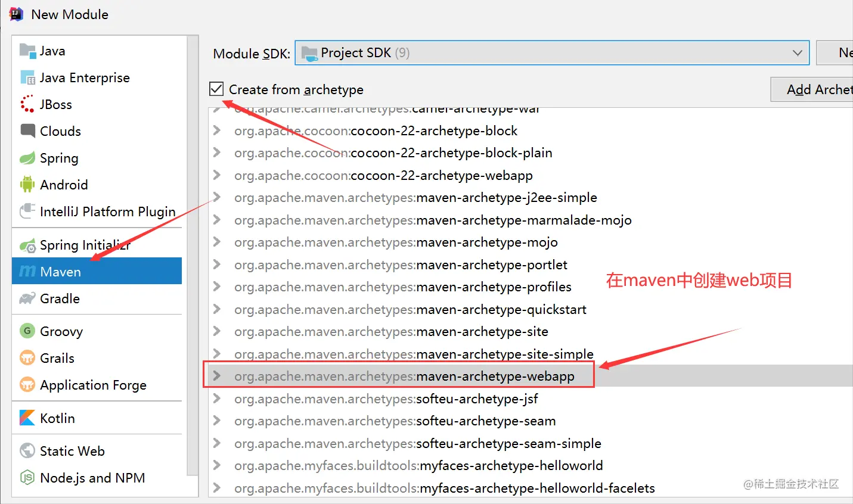Click the Spring leaf icon

pos(27,158)
